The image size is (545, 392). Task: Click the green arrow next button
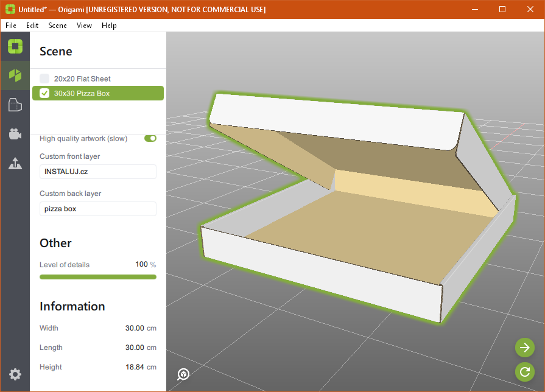click(524, 348)
